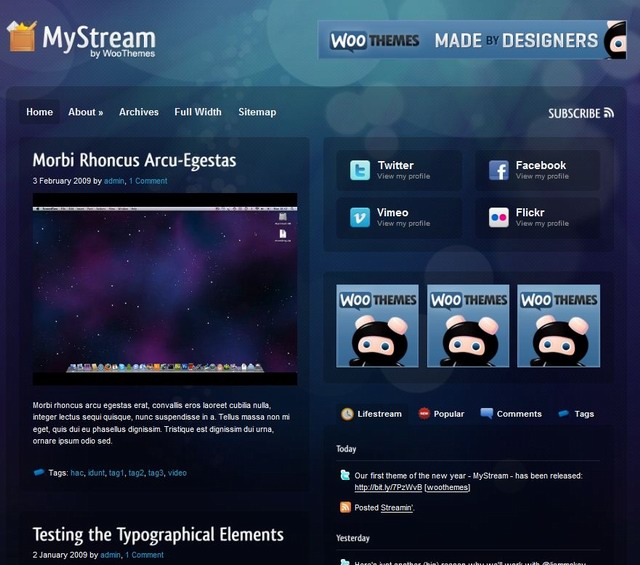Click the Twitter bird icon
Image resolution: width=640 pixels, height=565 pixels.
tap(360, 170)
